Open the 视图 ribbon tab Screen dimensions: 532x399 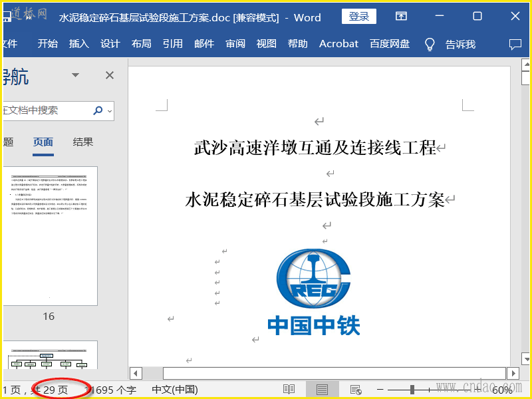tap(267, 44)
